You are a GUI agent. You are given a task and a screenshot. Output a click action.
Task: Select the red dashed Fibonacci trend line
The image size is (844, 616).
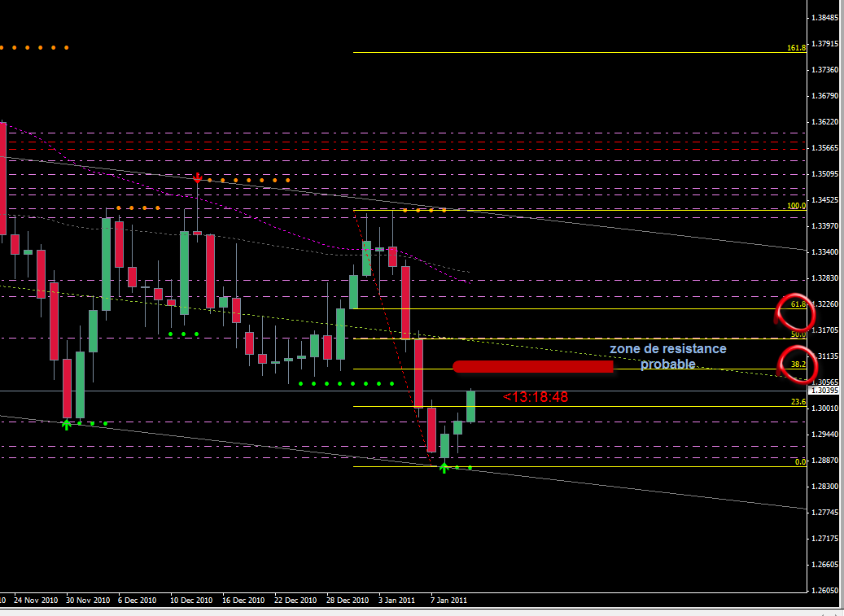[x=391, y=338]
